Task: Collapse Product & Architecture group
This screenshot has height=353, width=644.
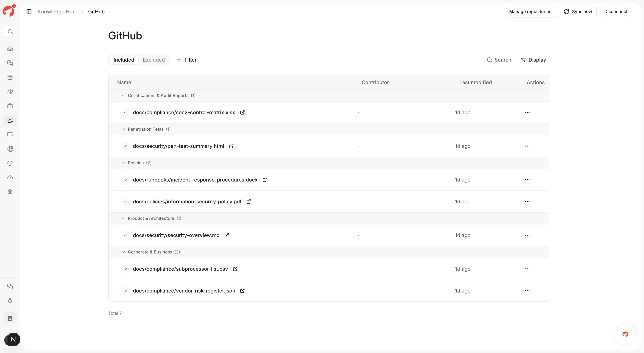Action: coord(123,218)
